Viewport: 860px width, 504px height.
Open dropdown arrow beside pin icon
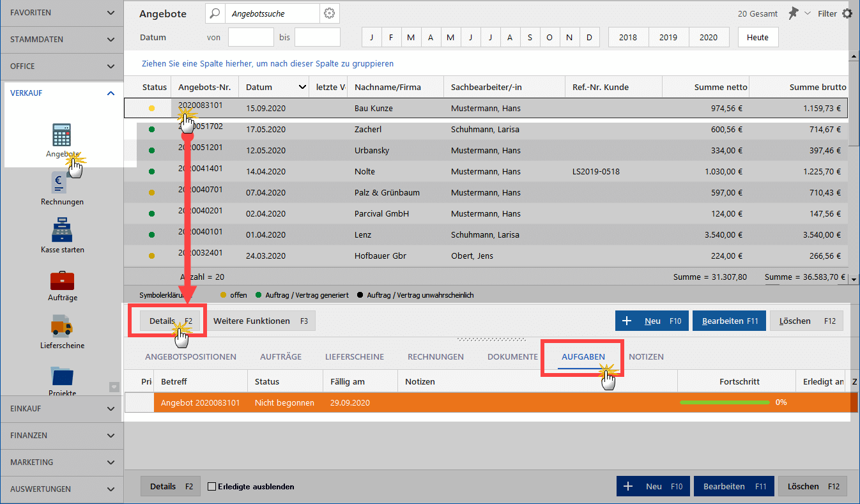coord(807,13)
